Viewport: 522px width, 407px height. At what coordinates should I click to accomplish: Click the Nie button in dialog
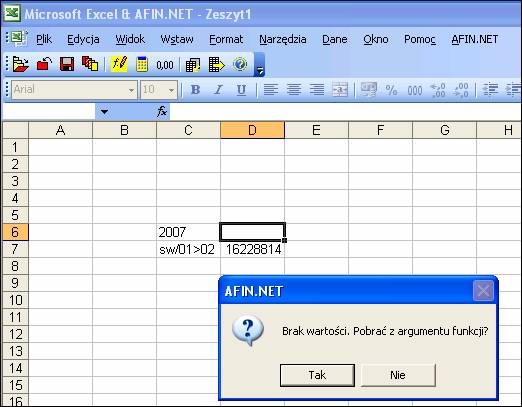(x=398, y=375)
